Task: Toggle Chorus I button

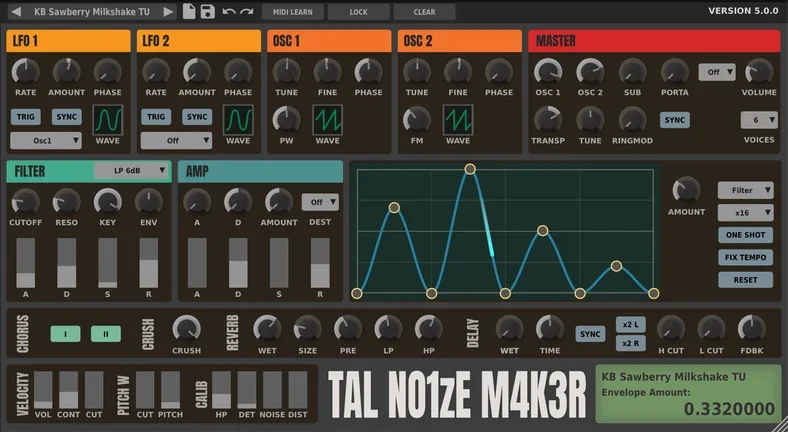Action: coord(65,334)
